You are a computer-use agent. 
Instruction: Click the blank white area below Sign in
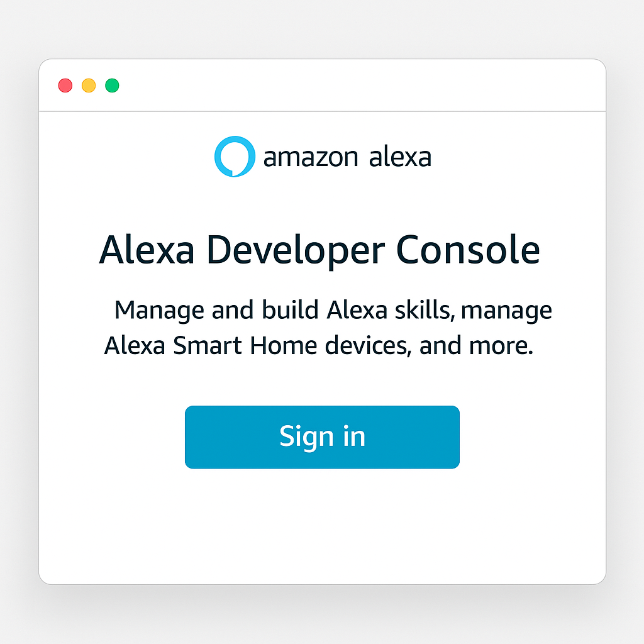[322, 526]
